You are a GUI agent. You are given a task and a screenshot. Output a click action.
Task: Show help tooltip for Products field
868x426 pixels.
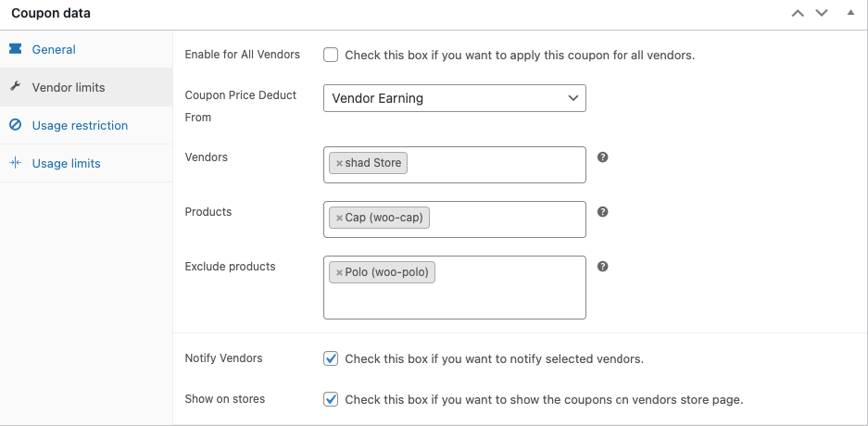coord(603,212)
